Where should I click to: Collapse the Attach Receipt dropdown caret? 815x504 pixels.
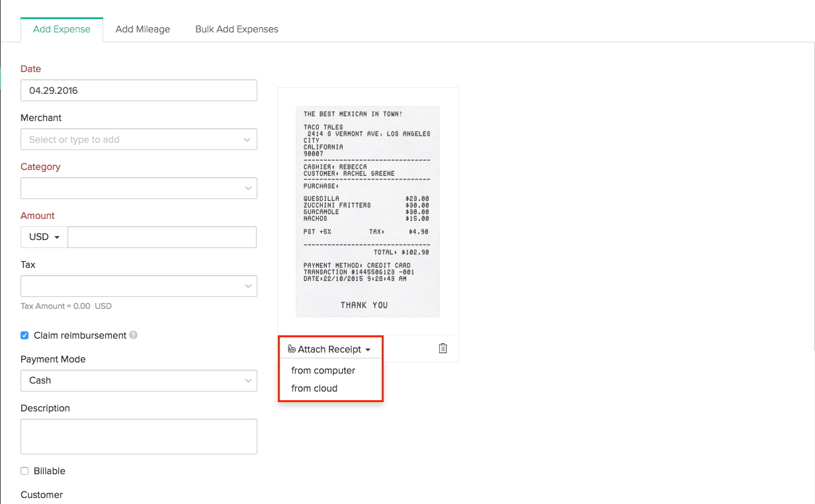(368, 350)
